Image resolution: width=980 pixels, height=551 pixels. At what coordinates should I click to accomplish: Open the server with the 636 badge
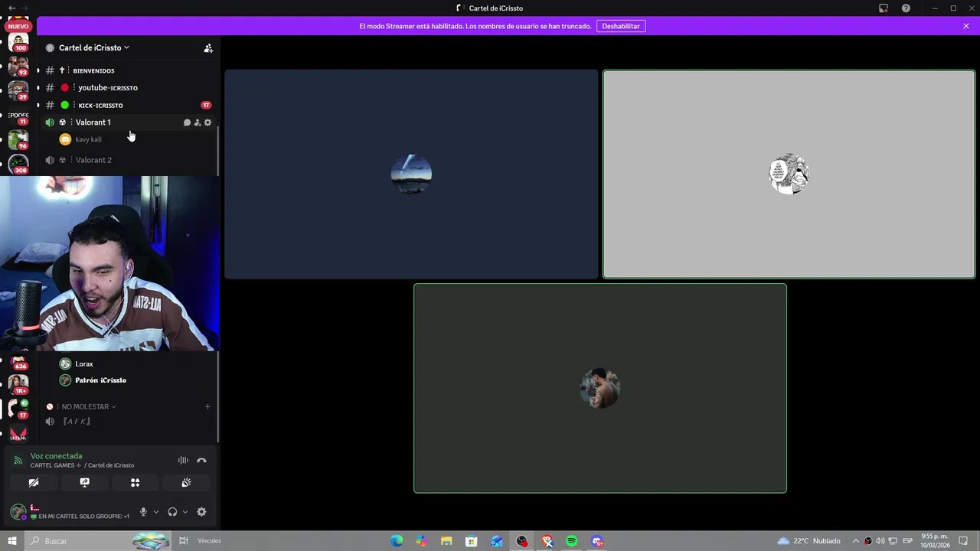point(18,360)
